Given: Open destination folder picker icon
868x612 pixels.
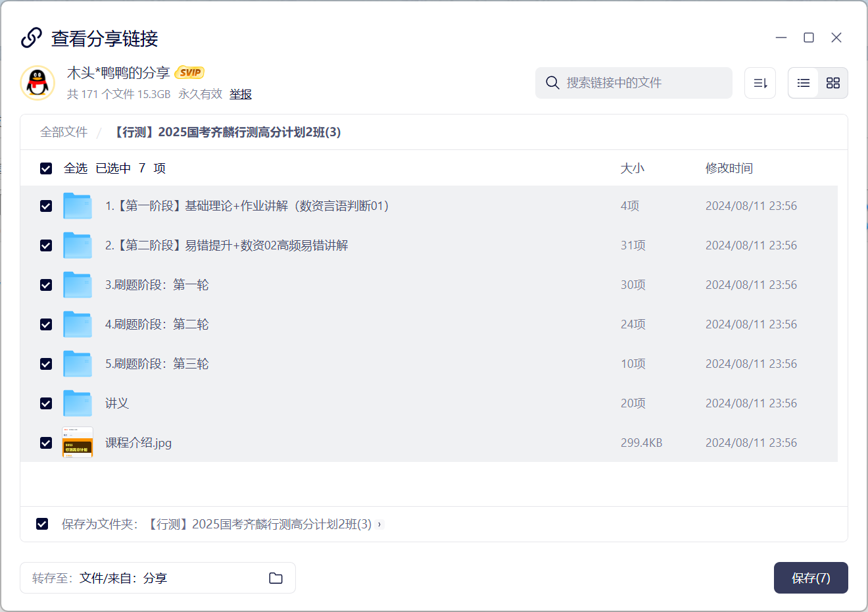Looking at the screenshot, I should click(x=276, y=578).
